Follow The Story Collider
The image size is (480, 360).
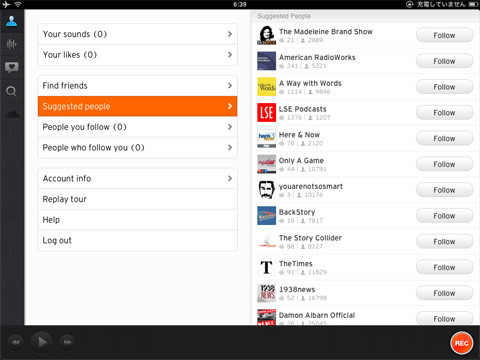[x=444, y=242]
